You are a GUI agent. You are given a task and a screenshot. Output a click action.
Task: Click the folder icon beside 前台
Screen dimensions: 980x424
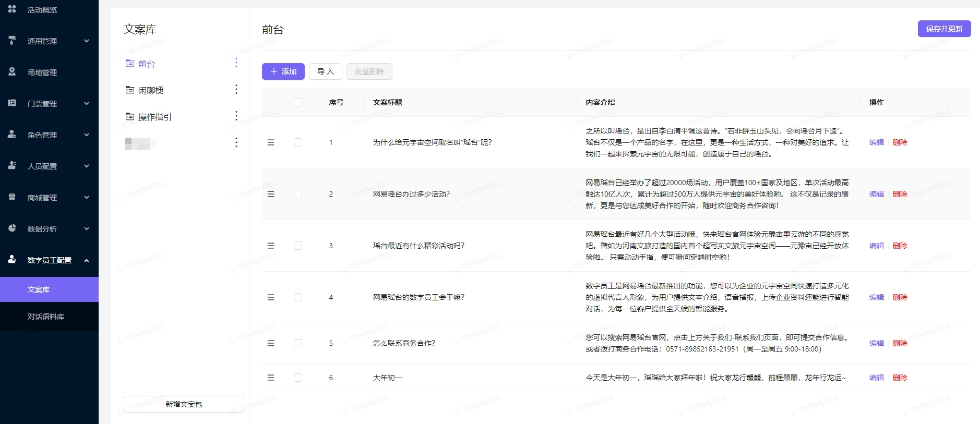[130, 64]
